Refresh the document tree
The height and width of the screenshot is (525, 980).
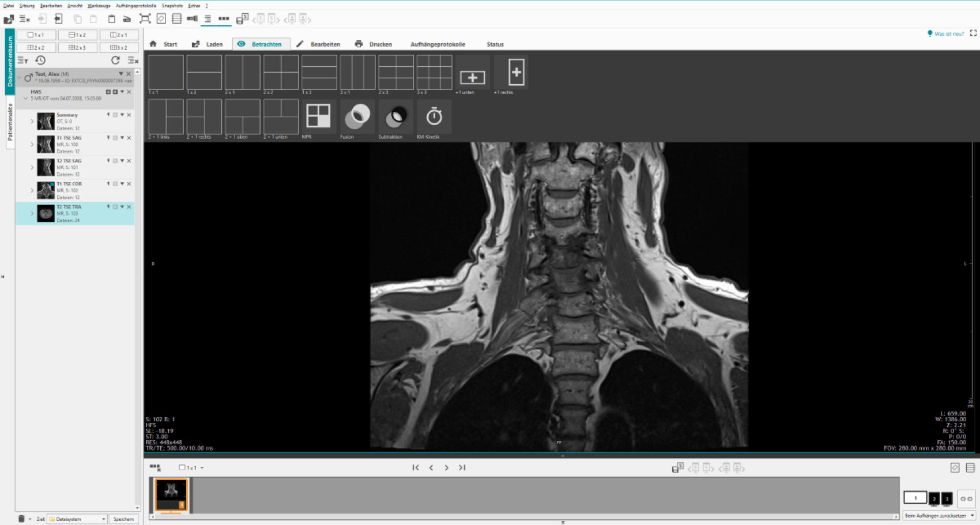tap(115, 60)
